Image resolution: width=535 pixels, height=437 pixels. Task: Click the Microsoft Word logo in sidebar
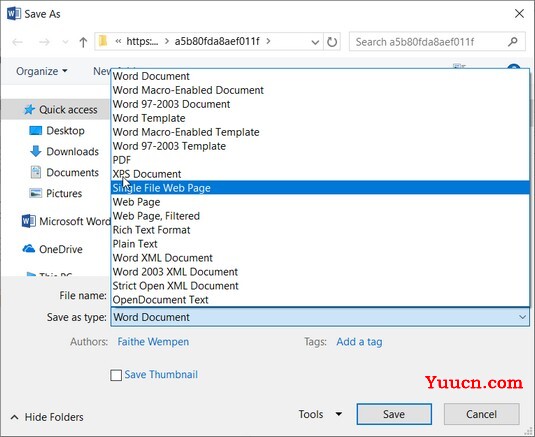click(28, 221)
